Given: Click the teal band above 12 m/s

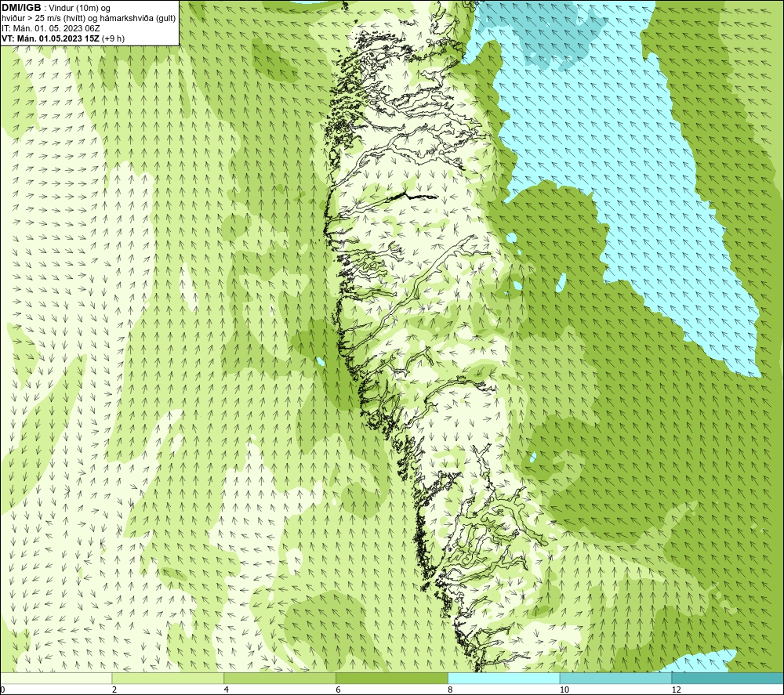Looking at the screenshot, I should click(728, 678).
